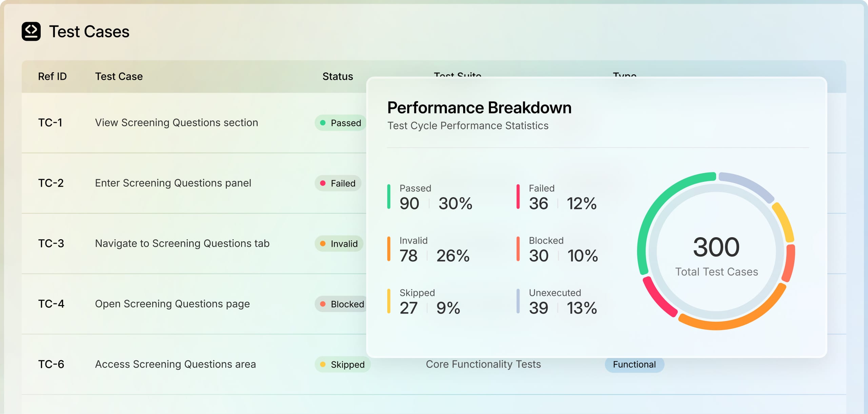Click the Test Cases page title
The height and width of the screenshot is (414, 868).
coord(89,32)
